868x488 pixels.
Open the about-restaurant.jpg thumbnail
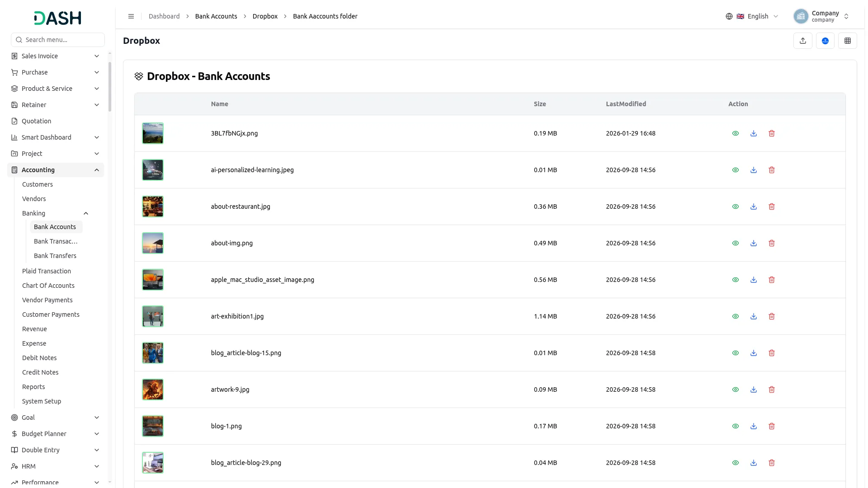coord(153,206)
